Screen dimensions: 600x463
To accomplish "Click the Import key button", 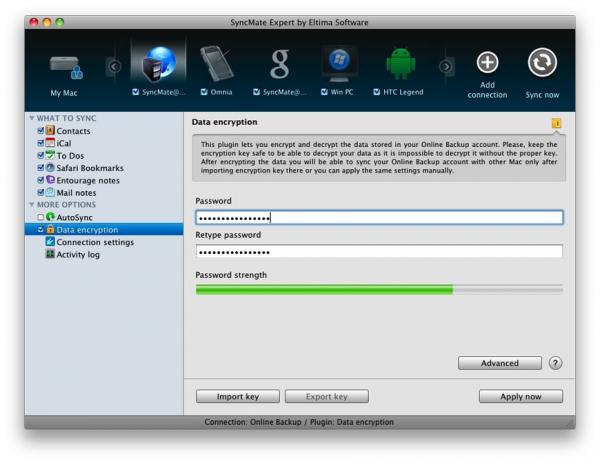I will (238, 396).
